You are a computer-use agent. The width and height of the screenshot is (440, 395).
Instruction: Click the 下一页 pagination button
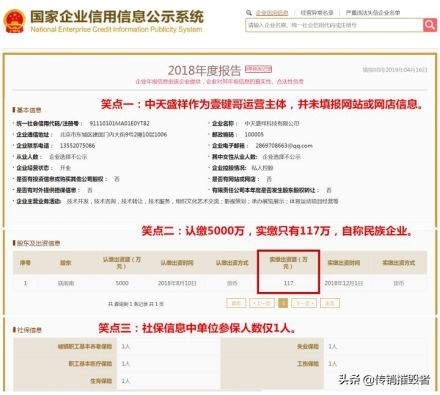(x=304, y=303)
